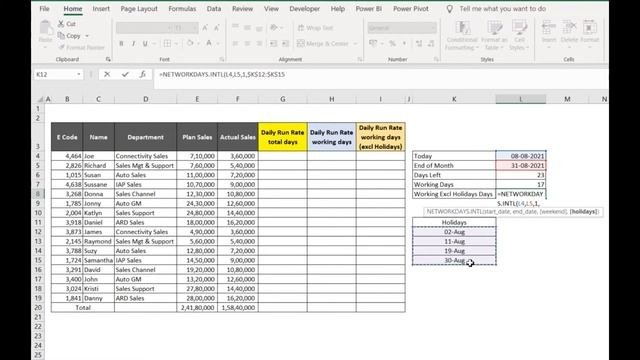640x360 pixels.
Task: Open the General number format dropdown
Action: click(402, 28)
